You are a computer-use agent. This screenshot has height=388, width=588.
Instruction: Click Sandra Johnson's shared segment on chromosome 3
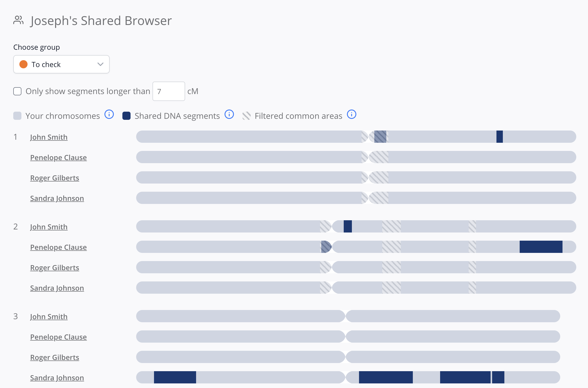click(x=175, y=378)
